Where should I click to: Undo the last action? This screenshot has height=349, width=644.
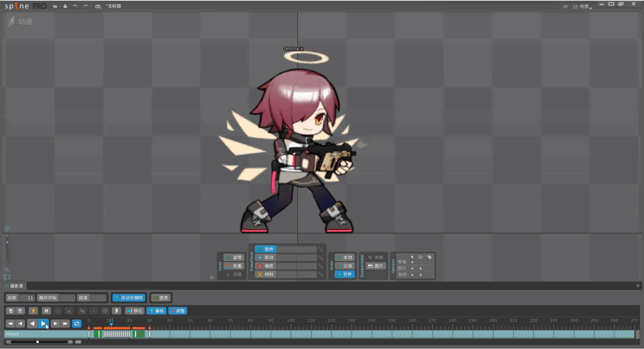point(75,6)
